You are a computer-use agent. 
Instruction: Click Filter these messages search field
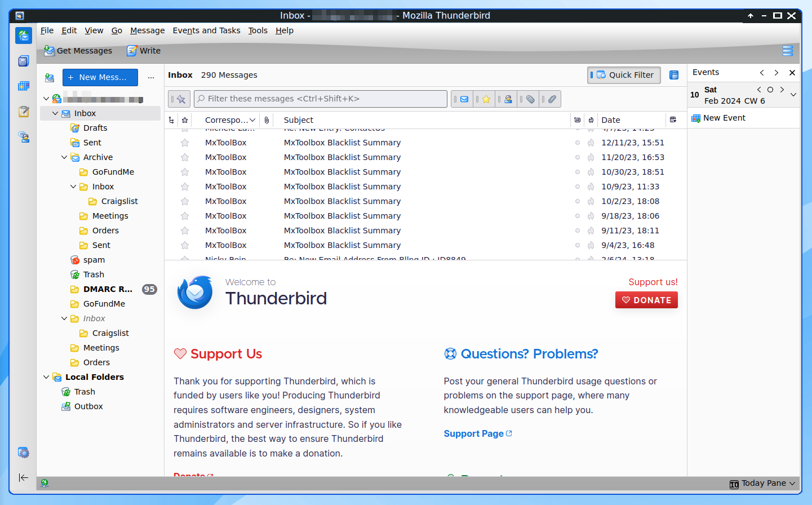coord(320,99)
